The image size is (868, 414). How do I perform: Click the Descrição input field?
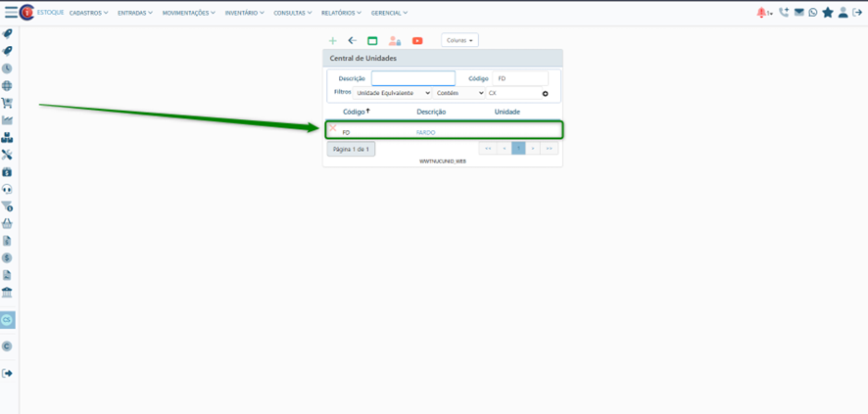tap(412, 78)
